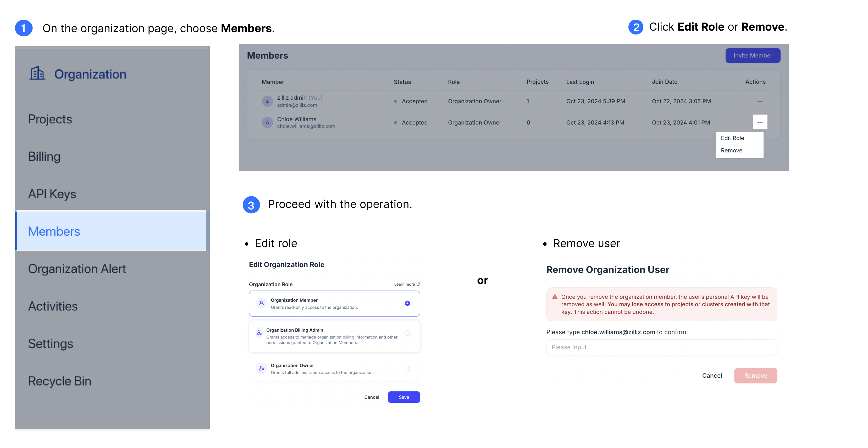Open the actions menu for zilliz admin
Screen dimensions: 868x448
pos(760,101)
